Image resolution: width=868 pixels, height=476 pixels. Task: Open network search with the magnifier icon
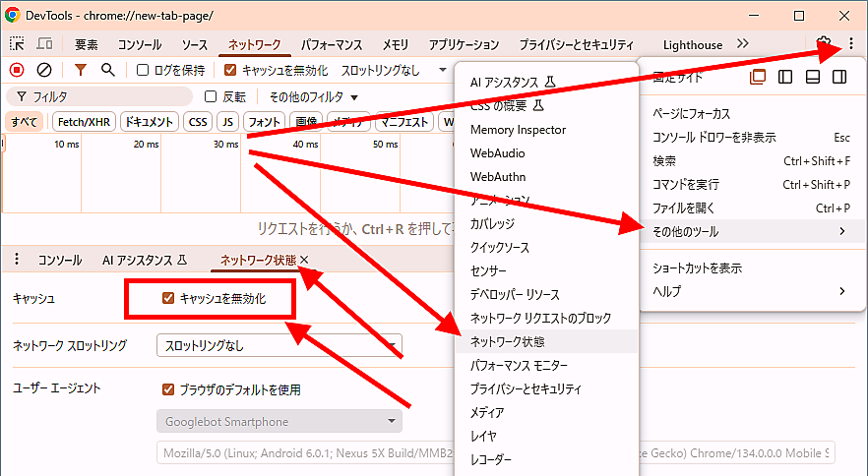click(107, 70)
